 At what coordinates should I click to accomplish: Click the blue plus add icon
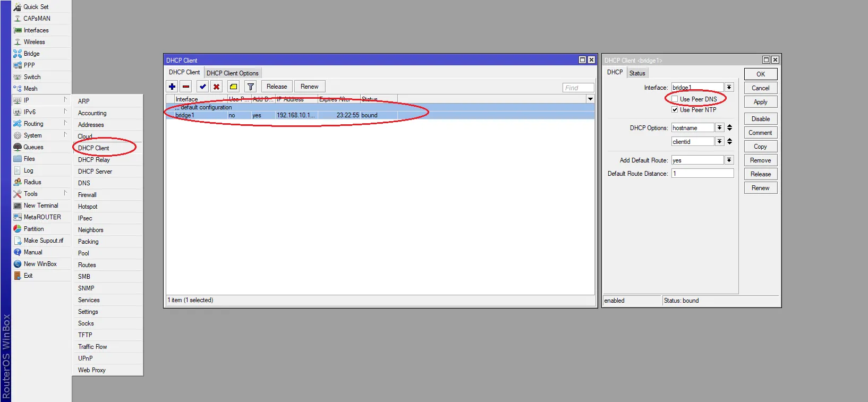172,87
